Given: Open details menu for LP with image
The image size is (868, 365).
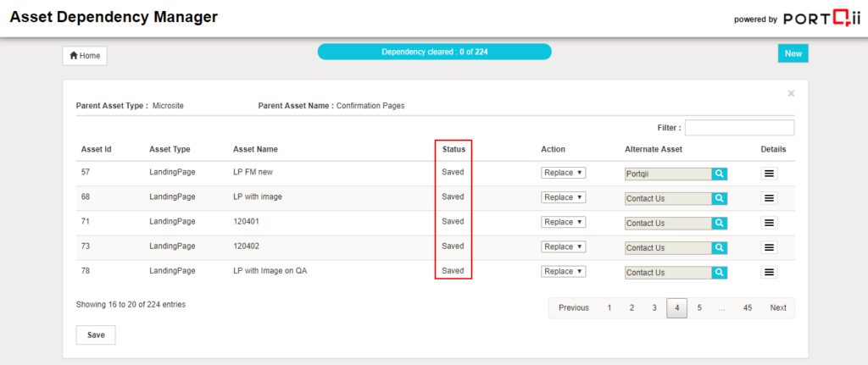Looking at the screenshot, I should click(x=769, y=198).
